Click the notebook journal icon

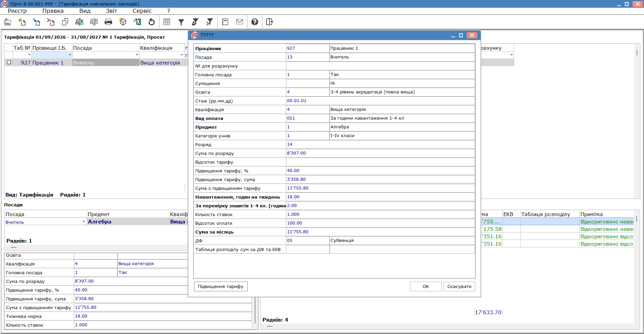(x=225, y=22)
